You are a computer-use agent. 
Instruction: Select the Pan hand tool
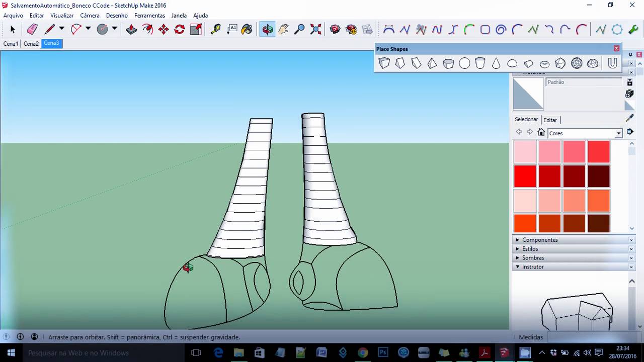coord(283,29)
